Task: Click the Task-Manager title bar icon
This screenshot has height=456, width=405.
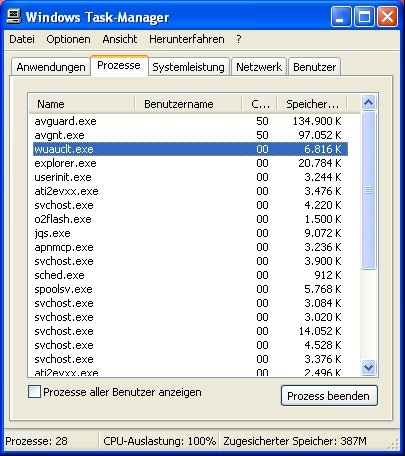Action: coord(13,17)
